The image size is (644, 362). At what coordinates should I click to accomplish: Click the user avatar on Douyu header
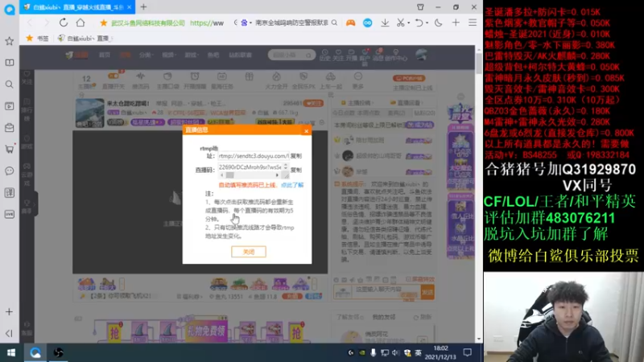(x=421, y=55)
